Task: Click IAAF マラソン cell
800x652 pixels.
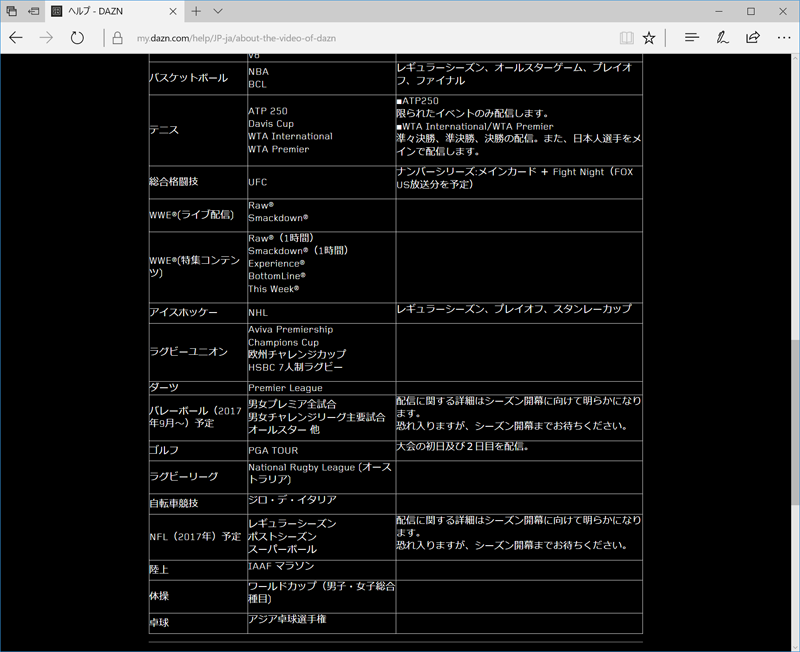Action: (x=321, y=570)
